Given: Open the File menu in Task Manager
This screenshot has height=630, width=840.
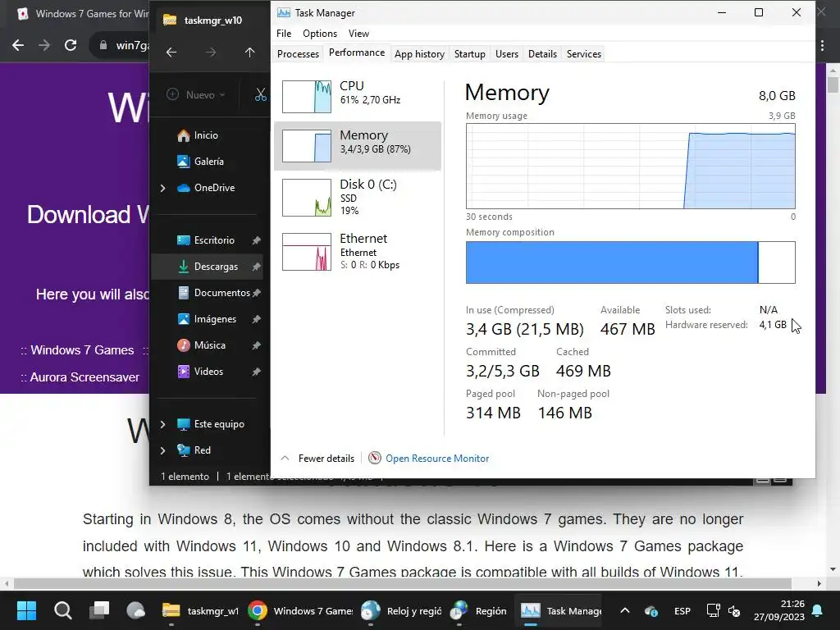Looking at the screenshot, I should 284,33.
